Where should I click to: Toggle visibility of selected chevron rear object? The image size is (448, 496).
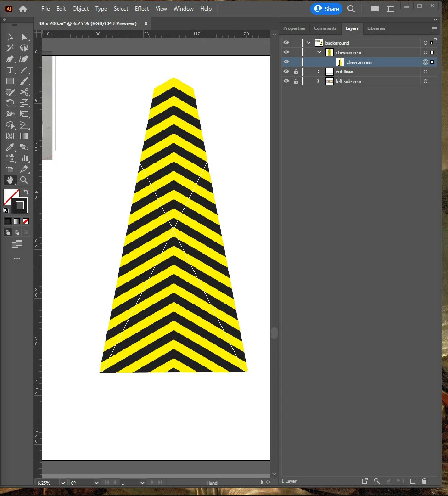tap(286, 62)
